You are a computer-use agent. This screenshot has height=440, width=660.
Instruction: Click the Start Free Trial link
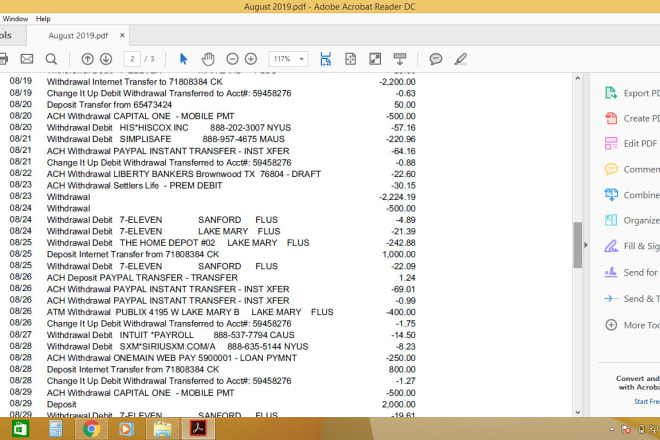647,401
